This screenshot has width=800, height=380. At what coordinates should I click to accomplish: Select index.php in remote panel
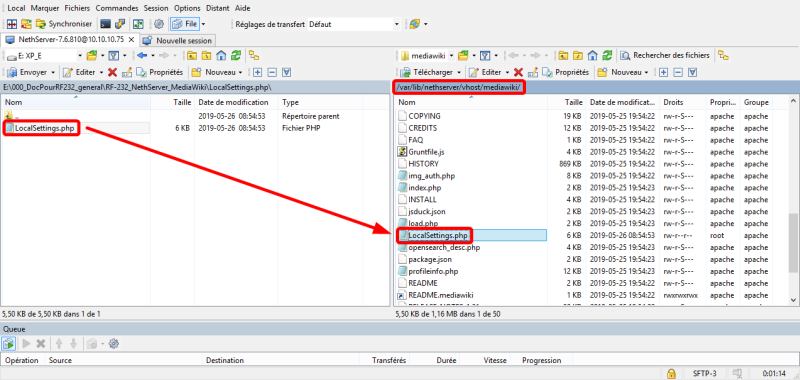pyautogui.click(x=424, y=188)
